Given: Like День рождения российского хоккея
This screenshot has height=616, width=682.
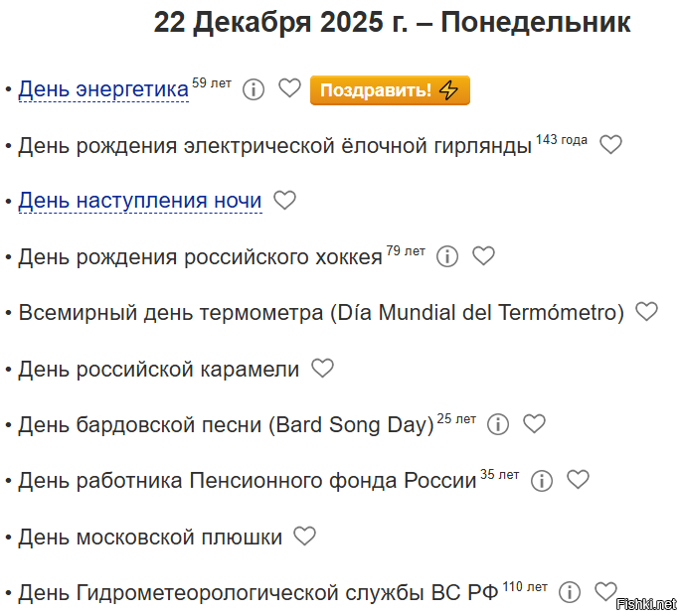Looking at the screenshot, I should (483, 256).
